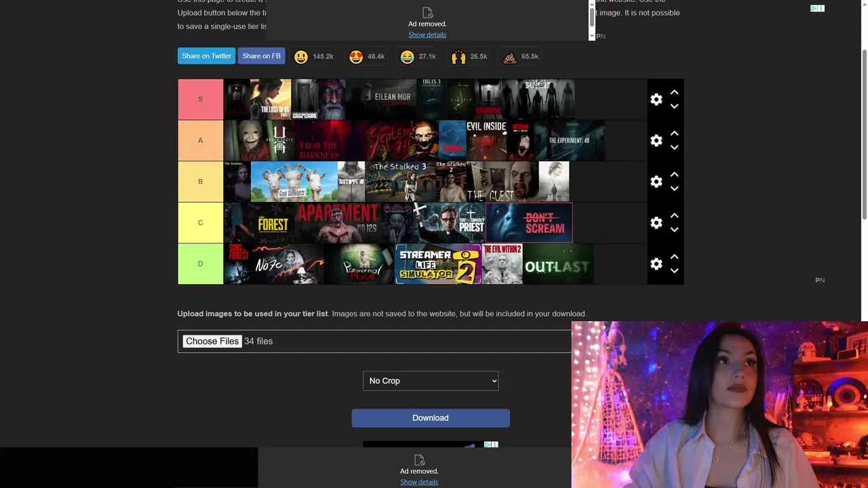This screenshot has width=868, height=488.
Task: Select The Unholy Priest thumbnail
Action: coord(450,223)
